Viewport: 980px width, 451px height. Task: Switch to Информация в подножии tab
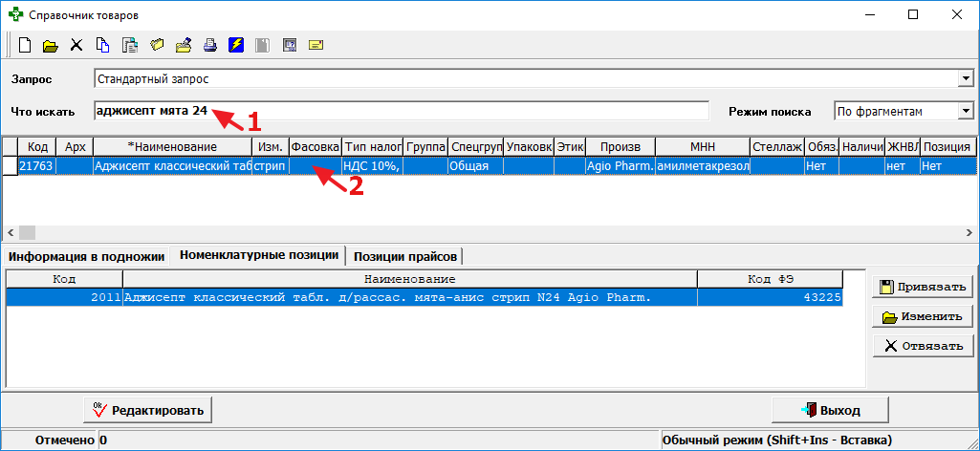87,256
